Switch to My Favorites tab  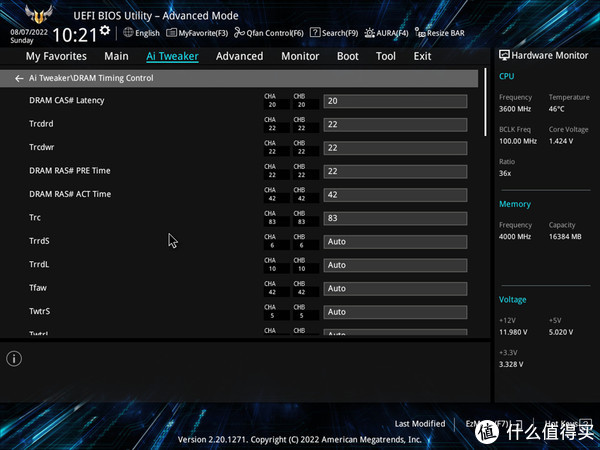pyautogui.click(x=56, y=56)
